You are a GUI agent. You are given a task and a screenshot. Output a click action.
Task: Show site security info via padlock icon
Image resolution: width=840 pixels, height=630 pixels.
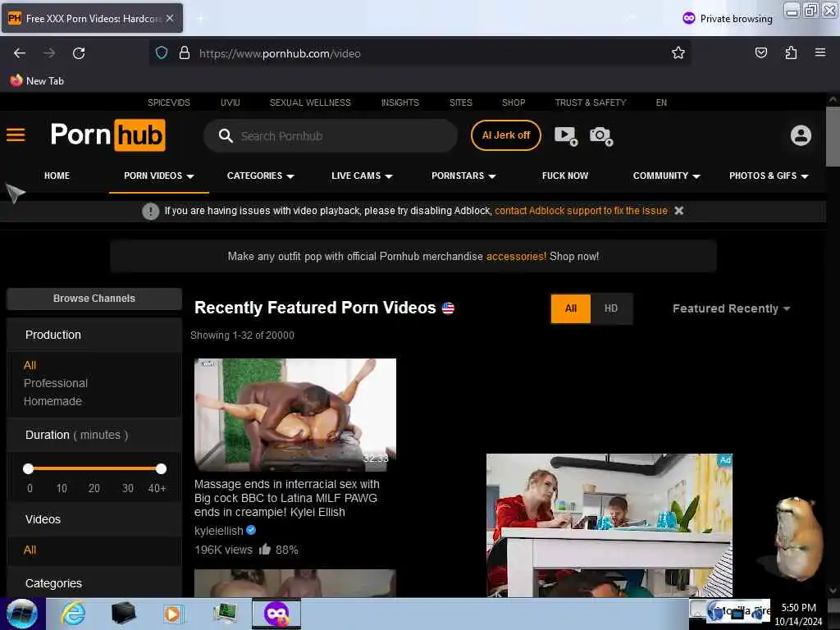(x=185, y=53)
